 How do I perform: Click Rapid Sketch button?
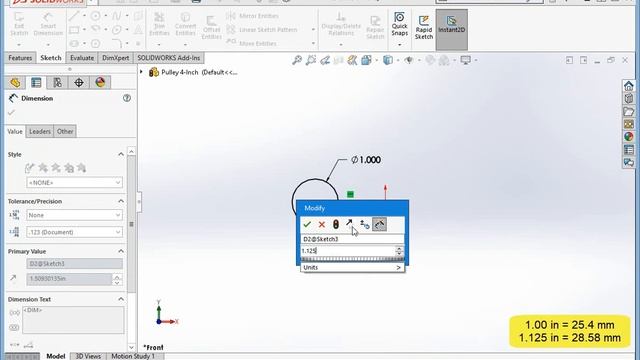[x=424, y=28]
